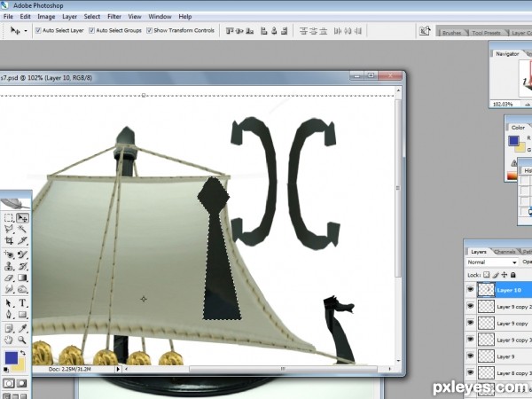Select the Clone Stamp tool
The height and width of the screenshot is (399, 532).
9,266
